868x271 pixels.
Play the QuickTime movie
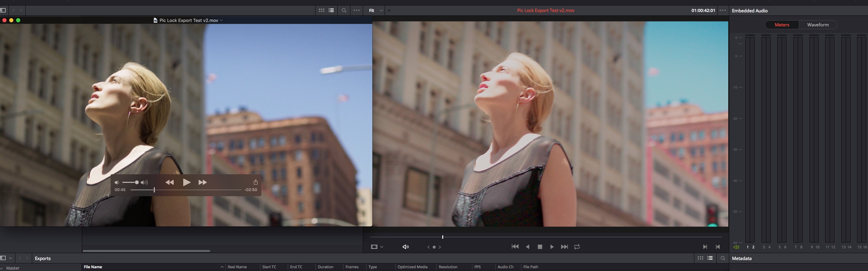click(187, 182)
